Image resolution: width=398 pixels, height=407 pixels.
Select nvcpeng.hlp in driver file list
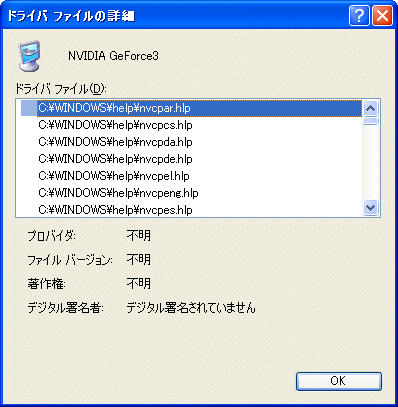[x=118, y=193]
